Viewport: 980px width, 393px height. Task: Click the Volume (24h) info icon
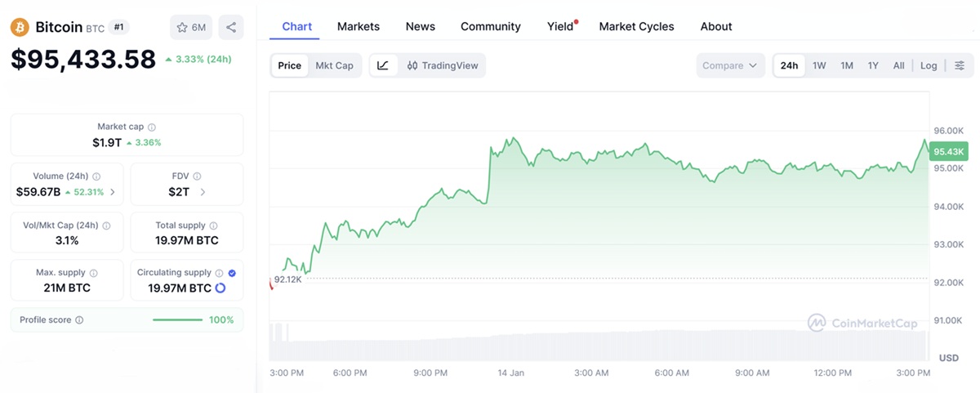coord(96,176)
